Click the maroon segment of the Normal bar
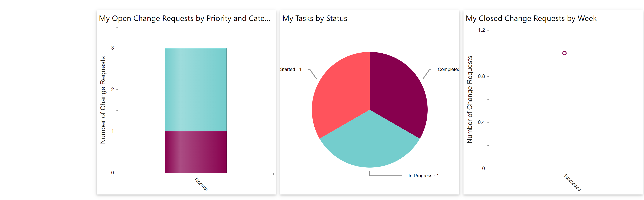644x200 pixels. [196, 152]
